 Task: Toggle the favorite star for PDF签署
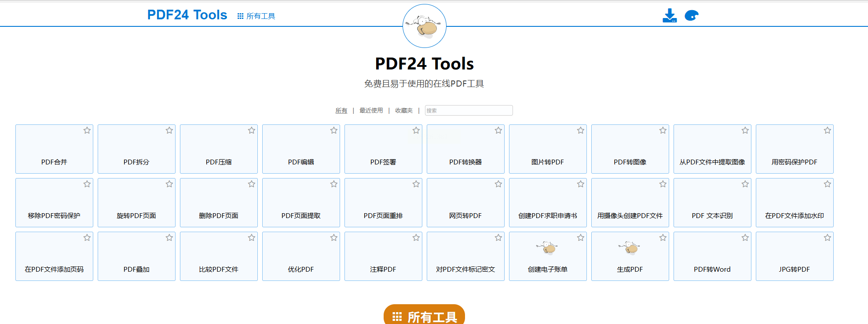point(416,131)
